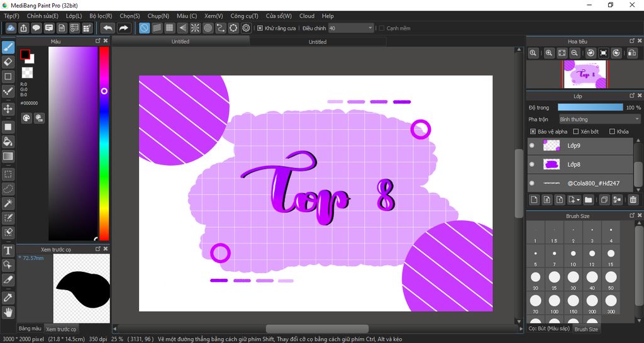
Task: Click the navigator preview thumbnail
Action: pos(584,74)
